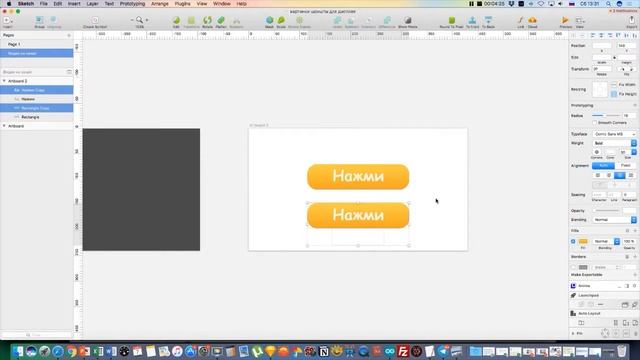Click the Scissors toolbar icon
Screen dimensions: 640x360
click(x=236, y=21)
